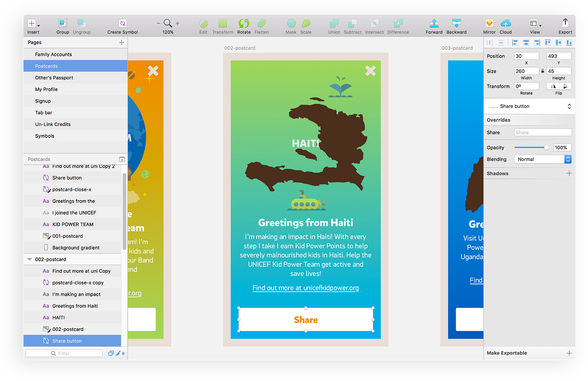Click the layer list scrollbar
Viewport: 588px width, 381px height.
coord(124,212)
